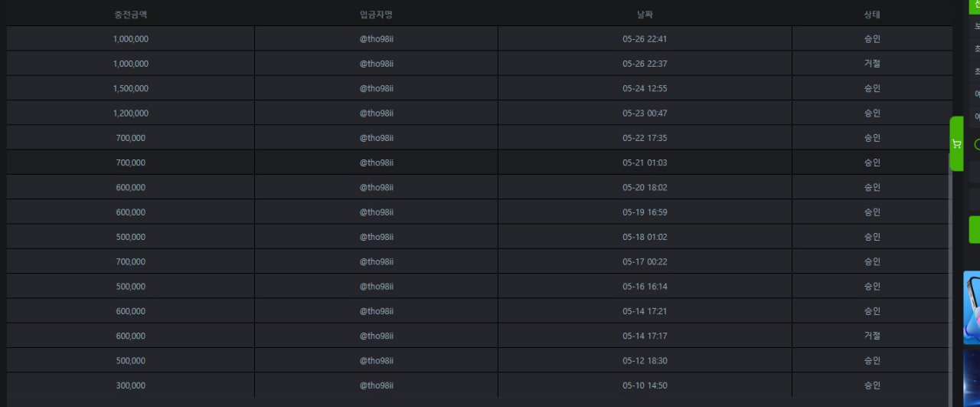Screen dimensions: 980x407
Task: Click the green button in right sidebar
Action: pyautogui.click(x=974, y=229)
